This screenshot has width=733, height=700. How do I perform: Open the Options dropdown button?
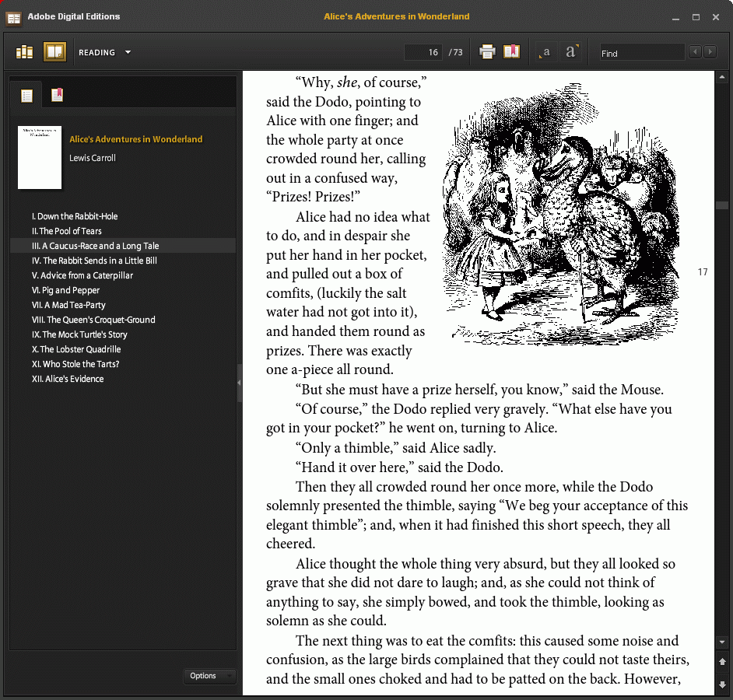(x=209, y=676)
